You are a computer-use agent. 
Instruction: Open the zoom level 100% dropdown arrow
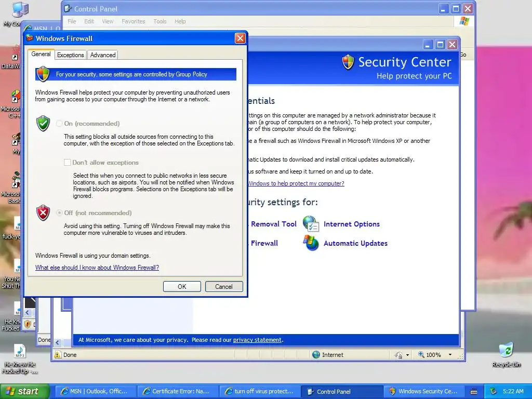(450, 354)
